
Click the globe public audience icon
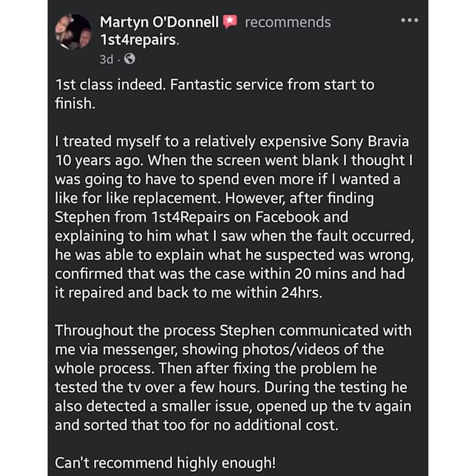pyautogui.click(x=130, y=58)
